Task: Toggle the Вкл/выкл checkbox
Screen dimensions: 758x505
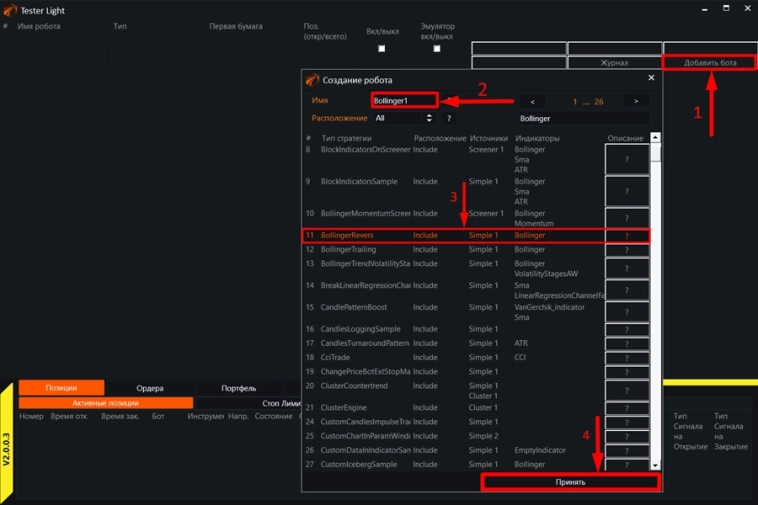Action: click(x=381, y=48)
